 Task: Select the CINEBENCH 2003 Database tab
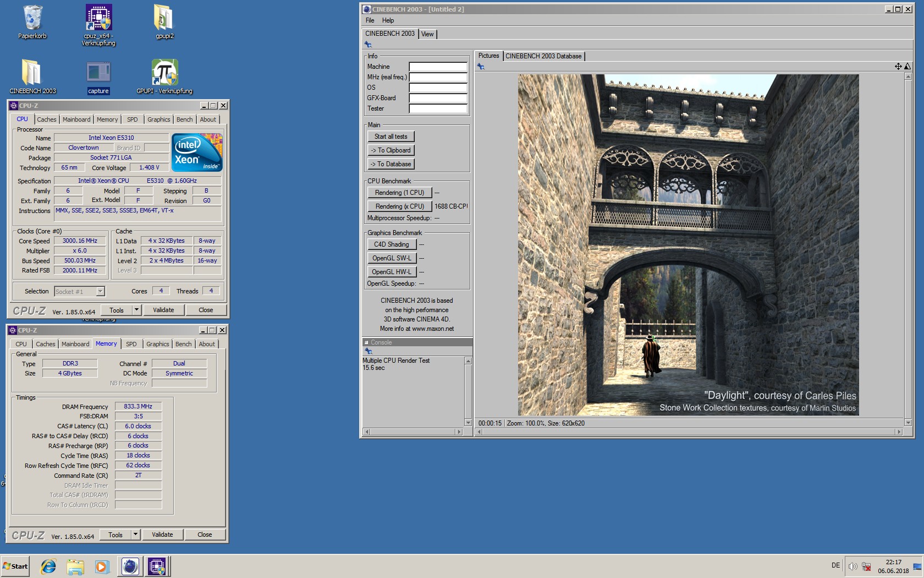coord(543,56)
